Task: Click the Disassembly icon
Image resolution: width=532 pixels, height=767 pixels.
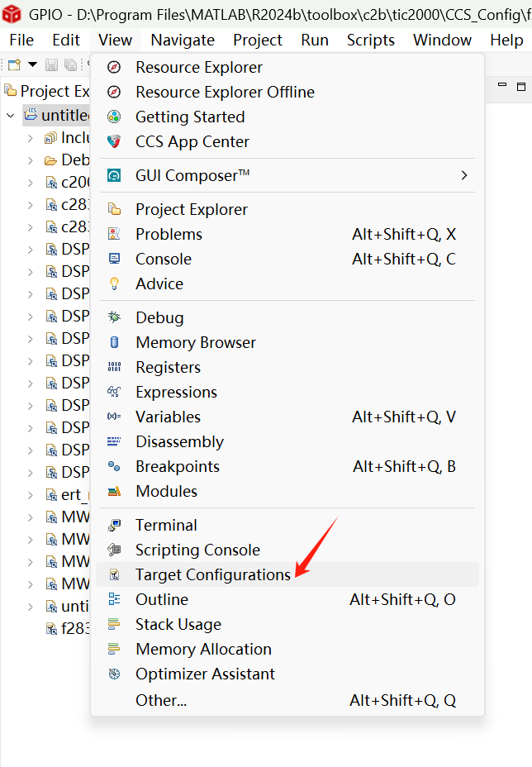Action: 114,441
